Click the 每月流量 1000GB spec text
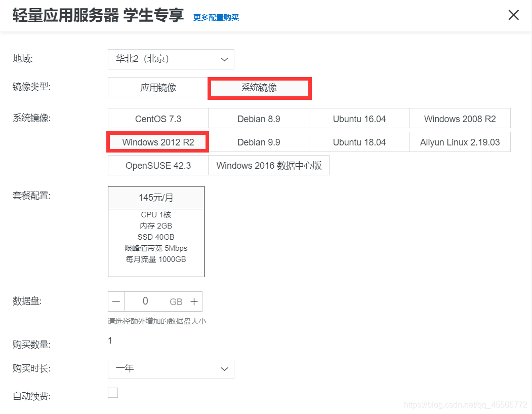Image resolution: width=532 pixels, height=414 pixels. 156,259
